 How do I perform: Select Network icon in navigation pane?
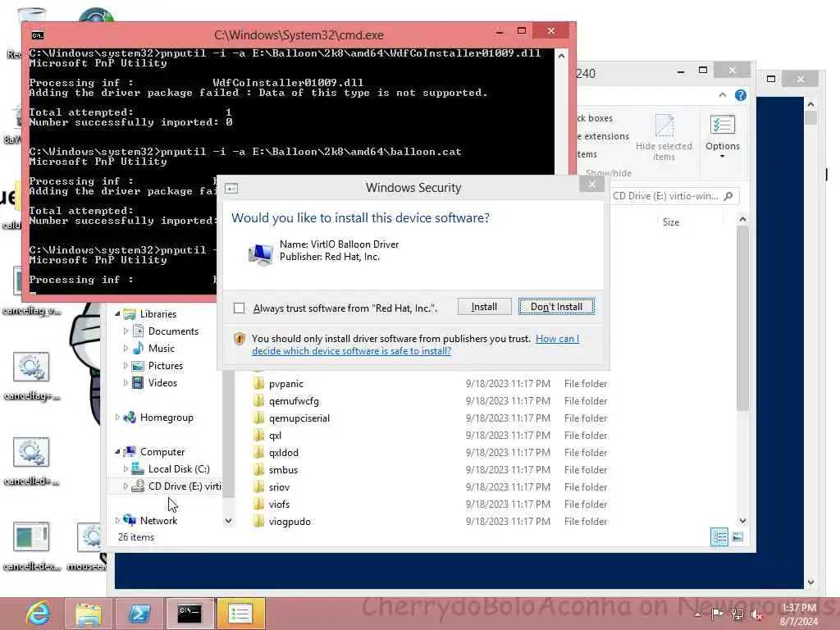pyautogui.click(x=130, y=520)
